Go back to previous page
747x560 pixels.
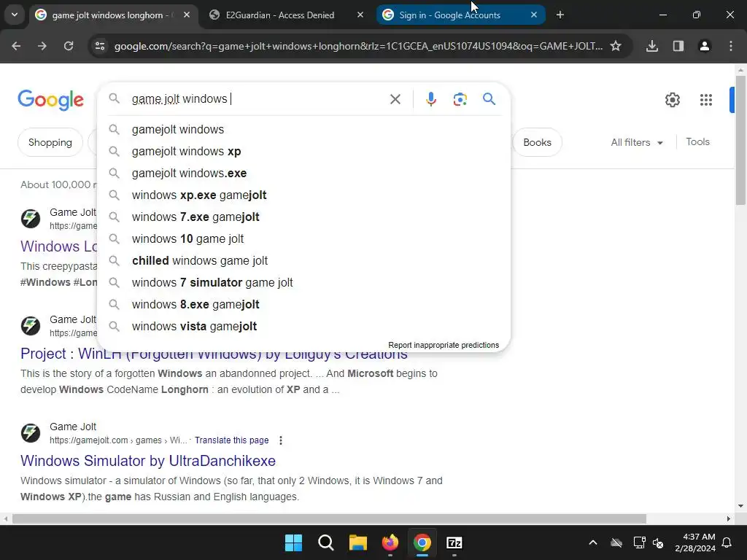click(16, 46)
